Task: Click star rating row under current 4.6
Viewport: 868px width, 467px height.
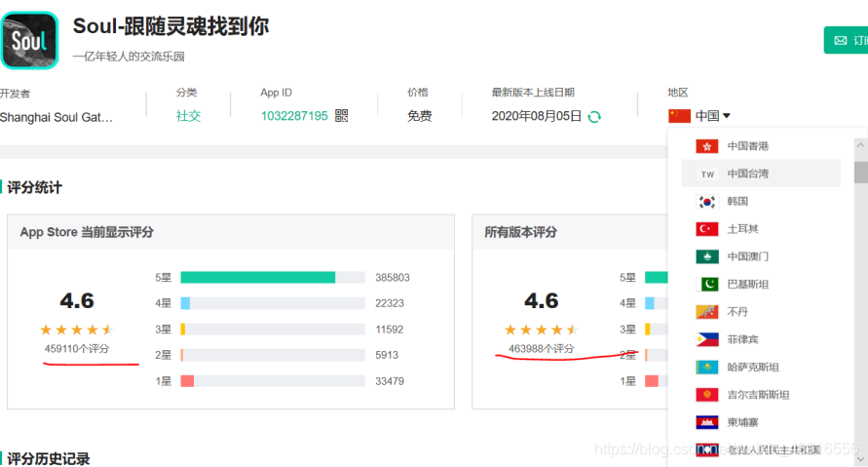Action: click(x=77, y=330)
